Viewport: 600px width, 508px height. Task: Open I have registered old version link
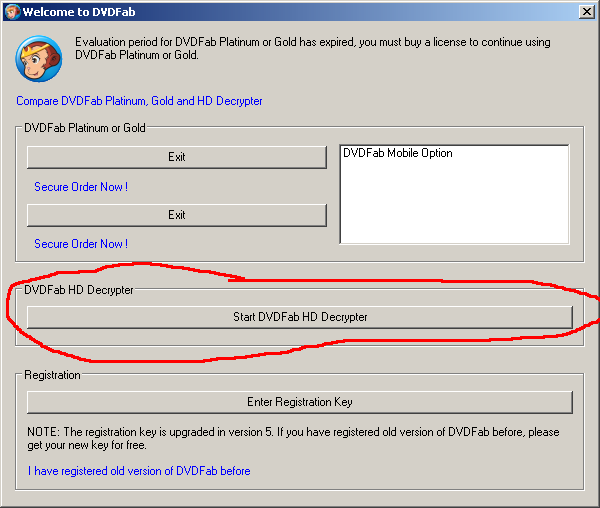139,471
